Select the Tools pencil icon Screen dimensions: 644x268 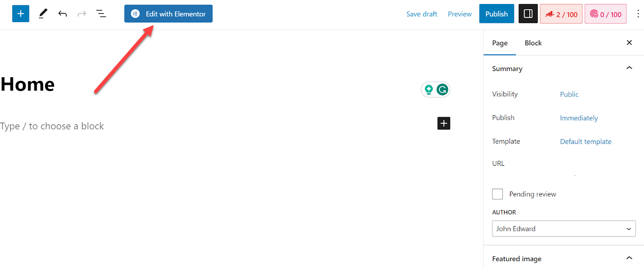(x=43, y=14)
